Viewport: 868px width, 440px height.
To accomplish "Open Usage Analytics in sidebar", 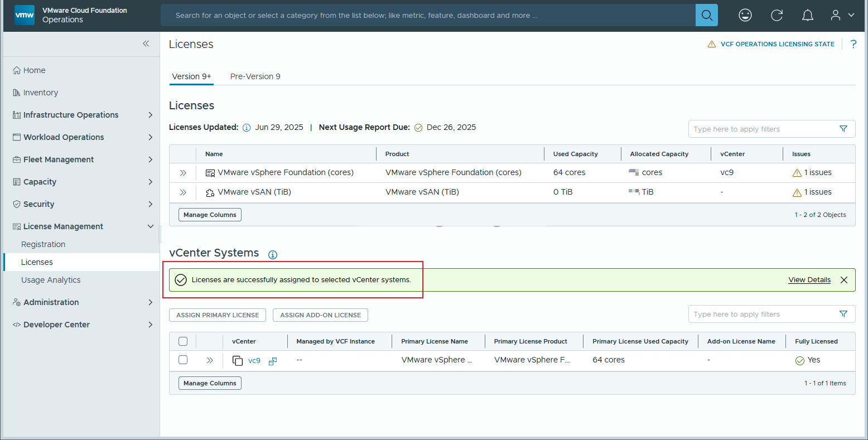I will click(51, 280).
